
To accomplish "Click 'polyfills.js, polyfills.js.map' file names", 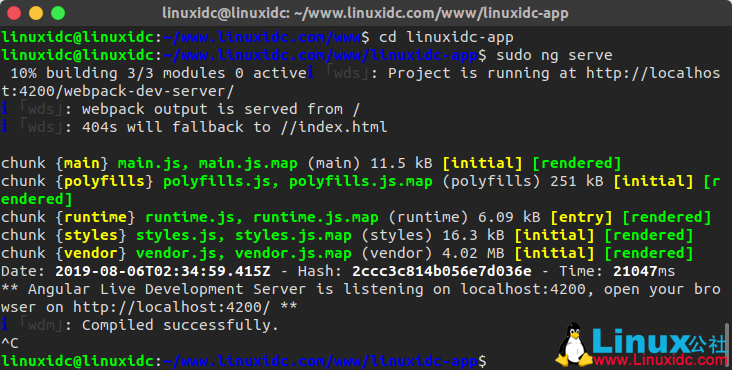I will tap(298, 181).
